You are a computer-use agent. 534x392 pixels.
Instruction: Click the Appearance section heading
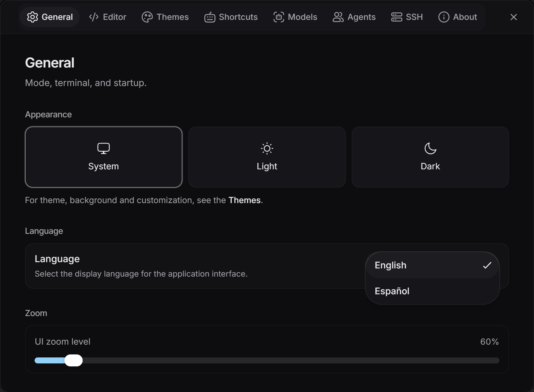48,114
